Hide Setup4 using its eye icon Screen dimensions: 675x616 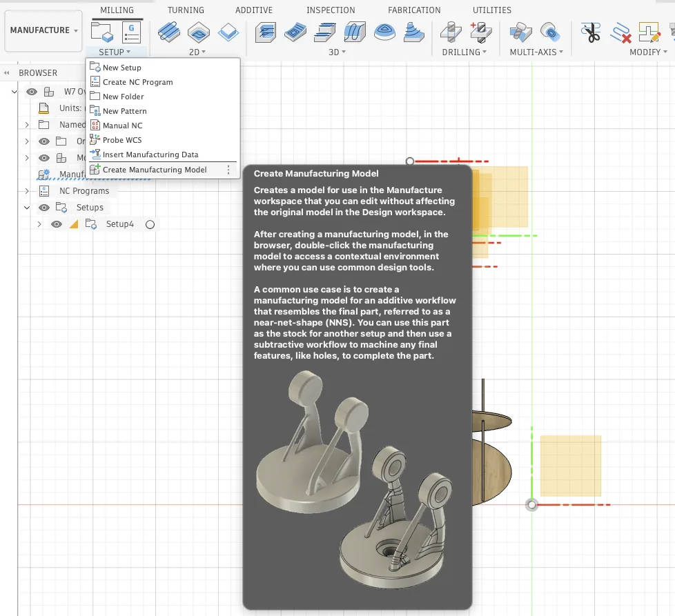click(x=57, y=224)
